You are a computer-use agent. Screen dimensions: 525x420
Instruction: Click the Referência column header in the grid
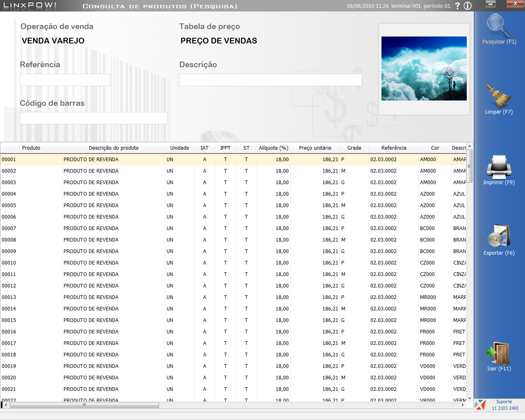pos(394,148)
